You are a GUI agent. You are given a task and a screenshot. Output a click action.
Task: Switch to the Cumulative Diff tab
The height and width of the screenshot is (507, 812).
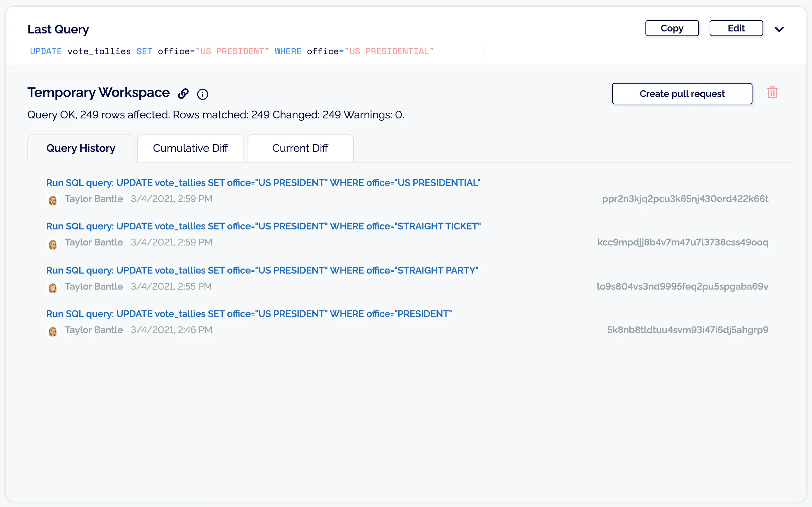[x=190, y=148]
